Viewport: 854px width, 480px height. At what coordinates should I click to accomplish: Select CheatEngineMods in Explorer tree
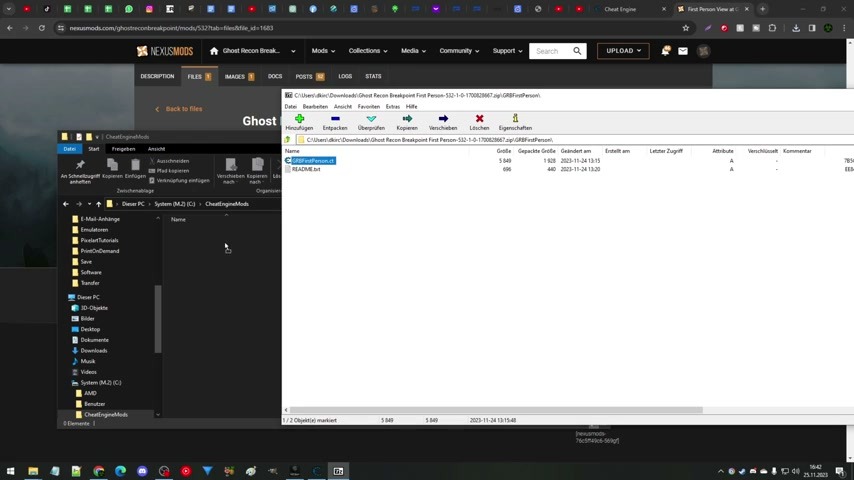pyautogui.click(x=106, y=415)
